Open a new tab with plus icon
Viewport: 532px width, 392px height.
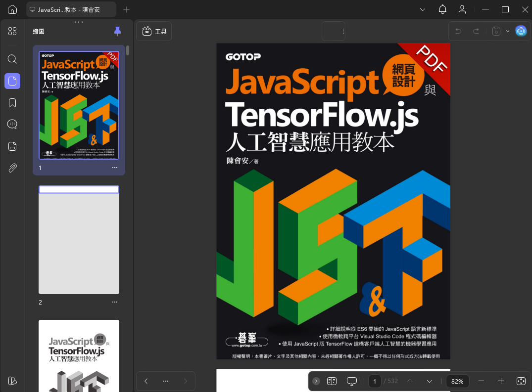tap(126, 10)
